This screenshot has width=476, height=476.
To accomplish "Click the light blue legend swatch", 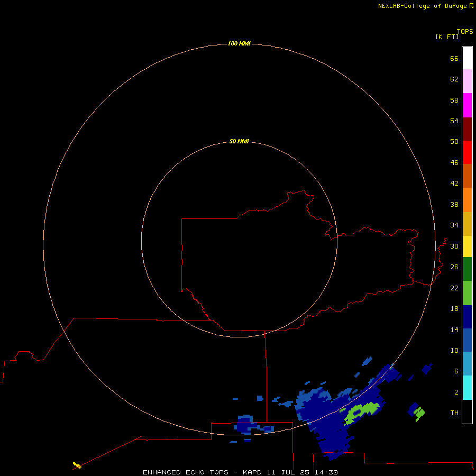I will pyautogui.click(x=467, y=364).
